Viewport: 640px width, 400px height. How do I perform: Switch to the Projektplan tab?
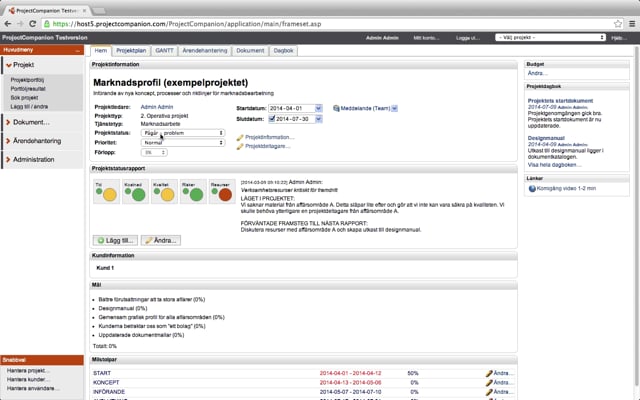pyautogui.click(x=131, y=51)
